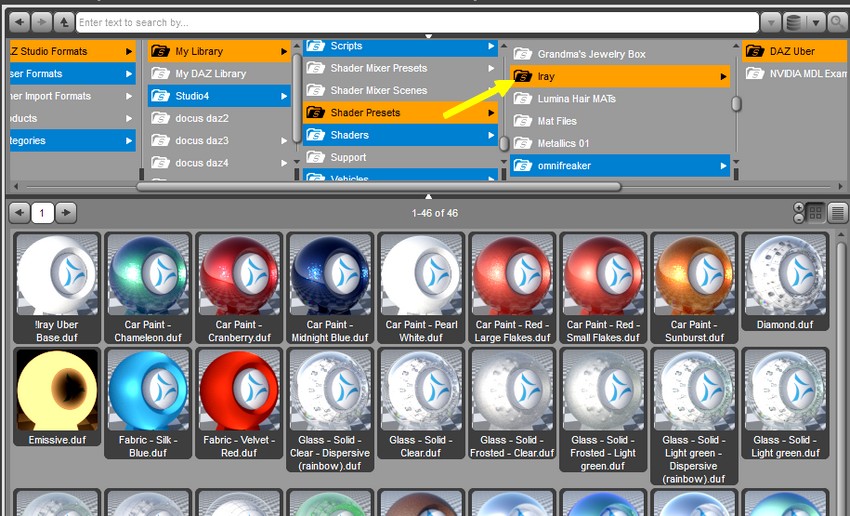Viewport: 850px width, 516px height.
Task: Open the Iray folder
Action: (x=620, y=76)
